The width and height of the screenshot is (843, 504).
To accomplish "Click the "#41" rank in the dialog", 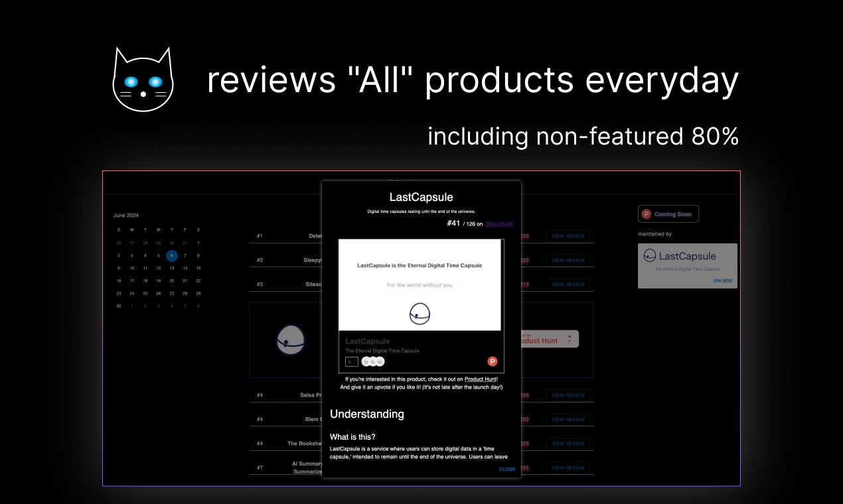I will click(x=453, y=223).
